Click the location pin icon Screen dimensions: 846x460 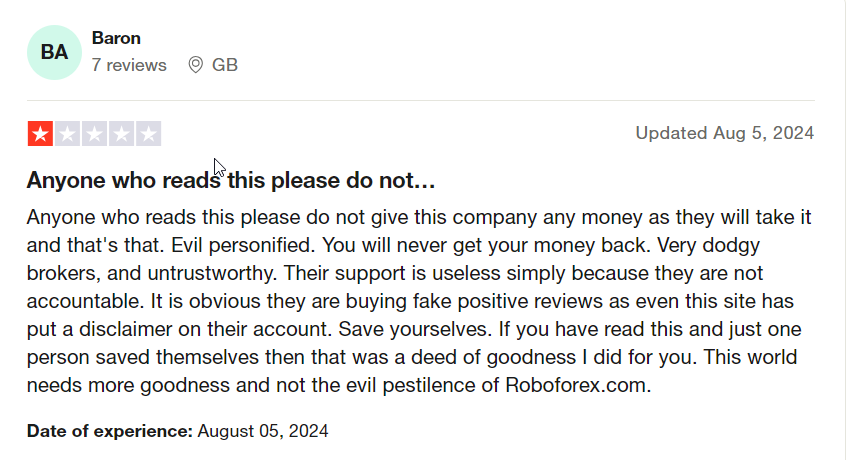(195, 65)
